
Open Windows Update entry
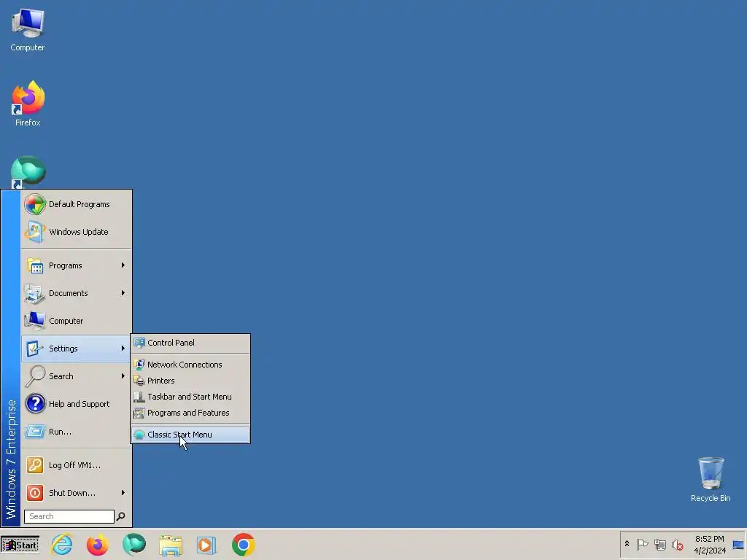(x=76, y=232)
